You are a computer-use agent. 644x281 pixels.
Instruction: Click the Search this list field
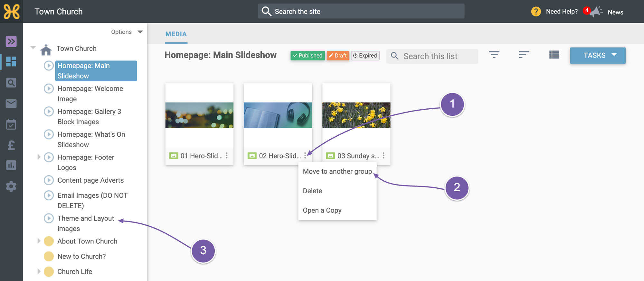(432, 56)
